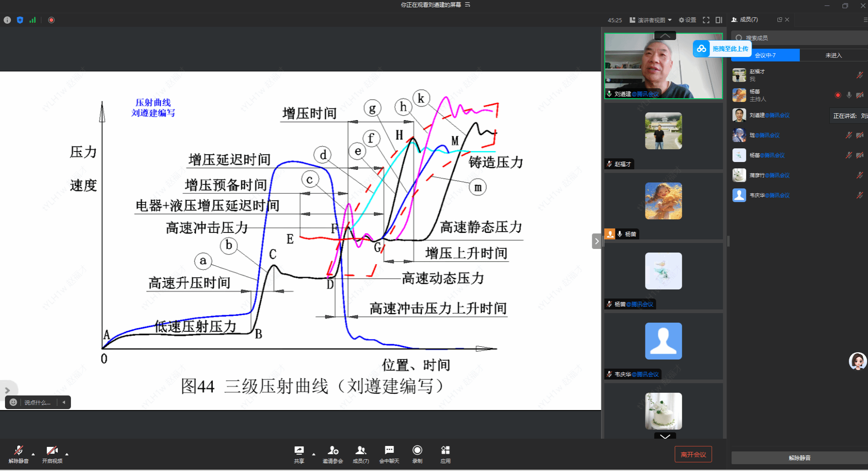Collapse video strip with right chevron
Image resolution: width=868 pixels, height=471 pixels.
pos(596,241)
